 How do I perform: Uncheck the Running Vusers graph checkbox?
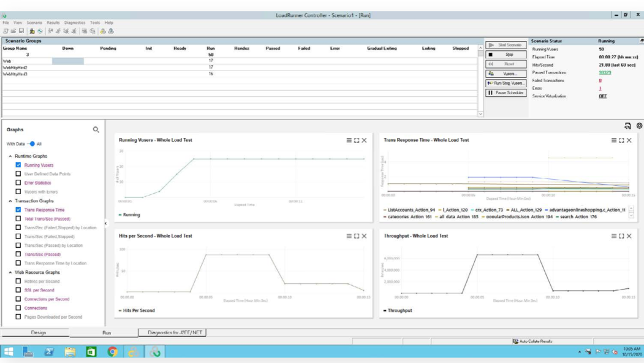[x=18, y=165]
